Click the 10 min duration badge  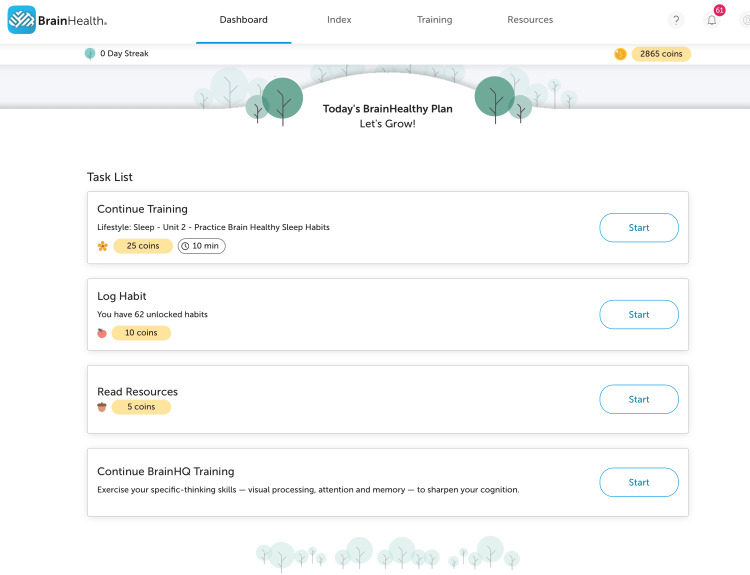click(x=201, y=246)
